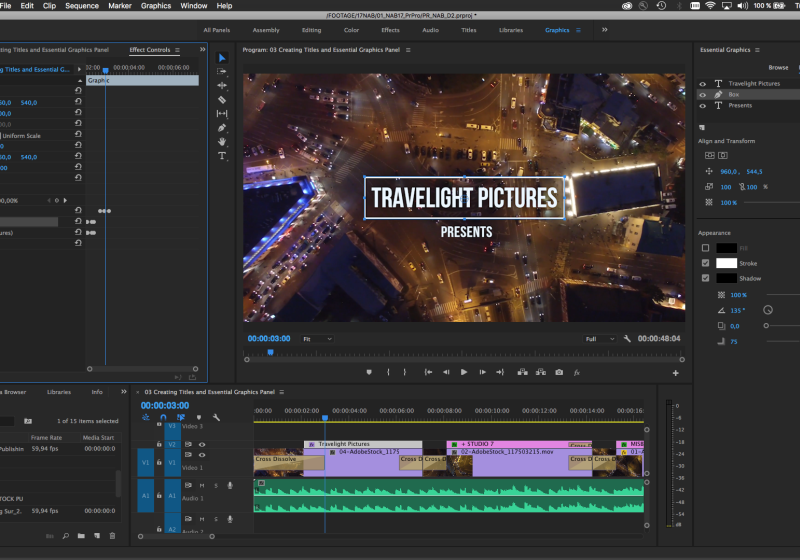Enable the Fill checkbox
The height and width of the screenshot is (560, 800).
706,248
